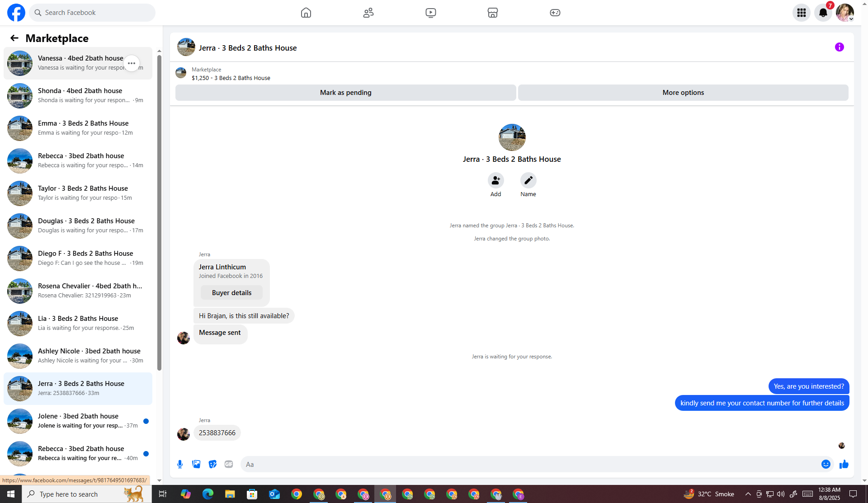This screenshot has height=503, width=868.
Task: Open the Vanessa conversation options menu
Action: [x=132, y=63]
